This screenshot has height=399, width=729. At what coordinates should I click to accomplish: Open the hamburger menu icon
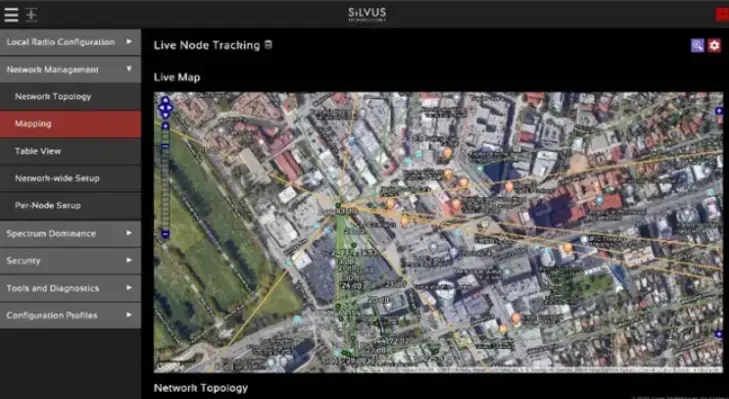pos(11,14)
